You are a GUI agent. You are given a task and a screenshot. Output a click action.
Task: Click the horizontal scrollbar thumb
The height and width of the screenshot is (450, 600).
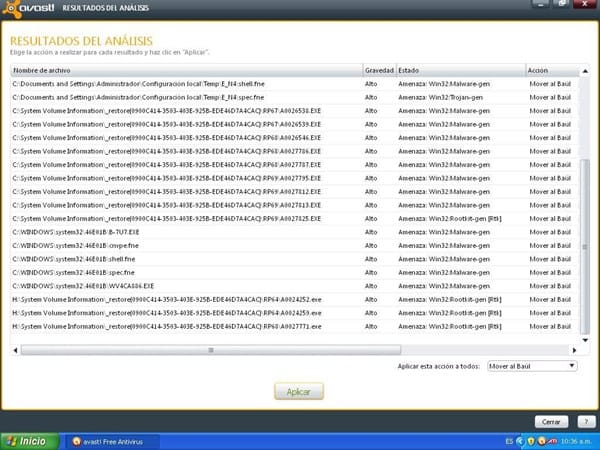(210, 350)
